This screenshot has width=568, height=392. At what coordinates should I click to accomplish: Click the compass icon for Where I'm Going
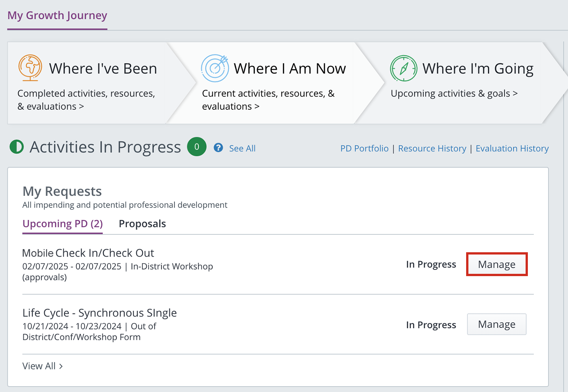[x=404, y=69]
